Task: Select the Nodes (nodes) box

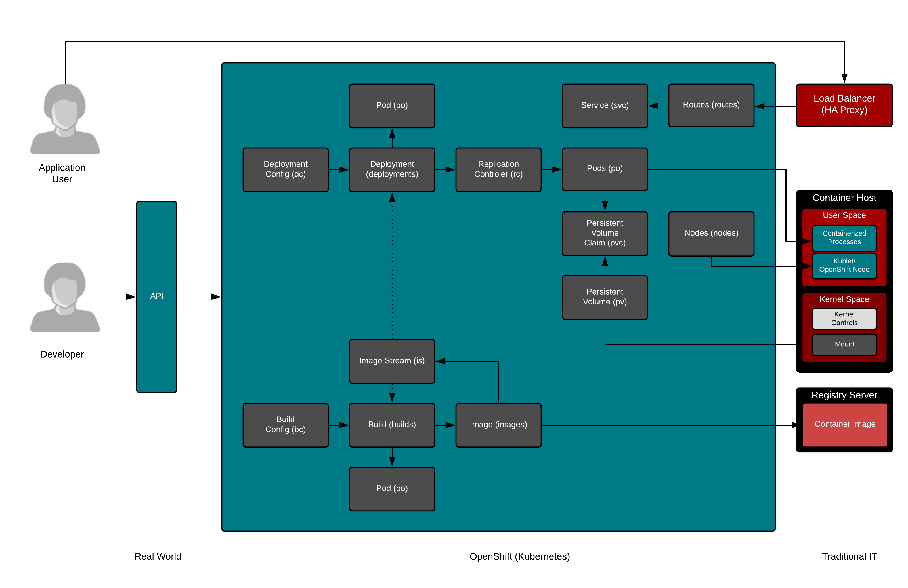Action: pos(712,233)
